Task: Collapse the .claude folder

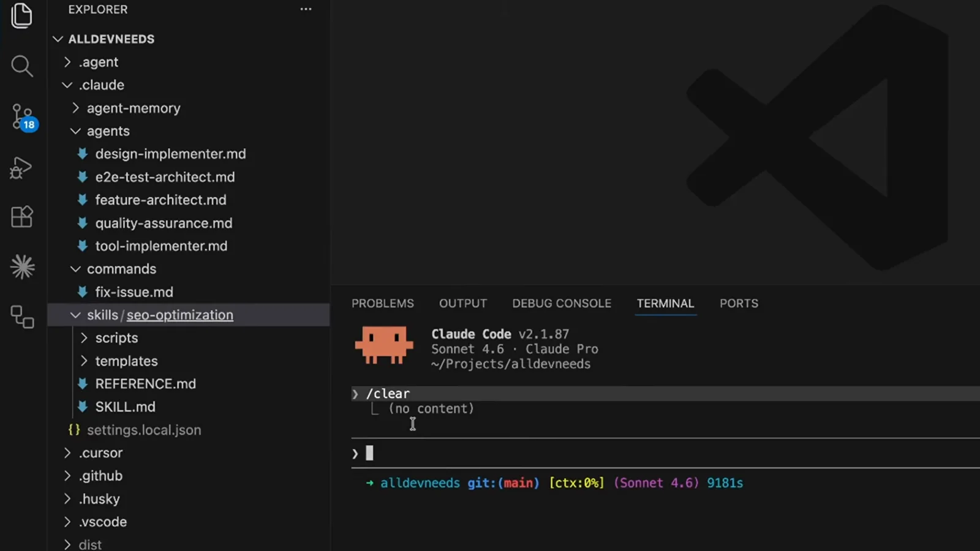Action: pos(67,85)
